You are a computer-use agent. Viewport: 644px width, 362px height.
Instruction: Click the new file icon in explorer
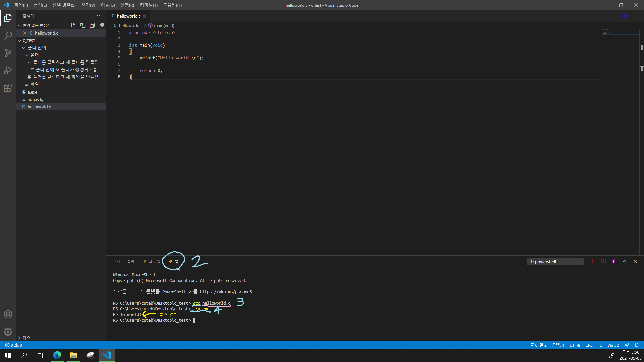(73, 25)
